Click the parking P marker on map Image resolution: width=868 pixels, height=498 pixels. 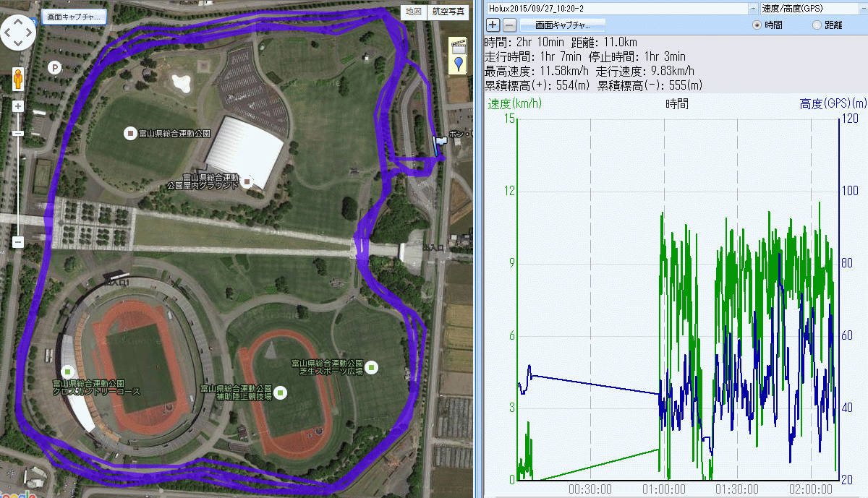coord(54,67)
